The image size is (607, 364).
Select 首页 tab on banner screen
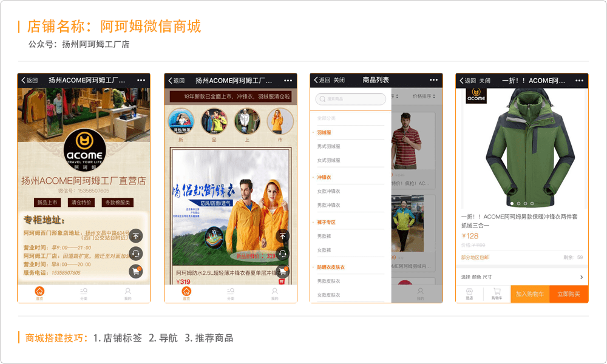tap(186, 294)
